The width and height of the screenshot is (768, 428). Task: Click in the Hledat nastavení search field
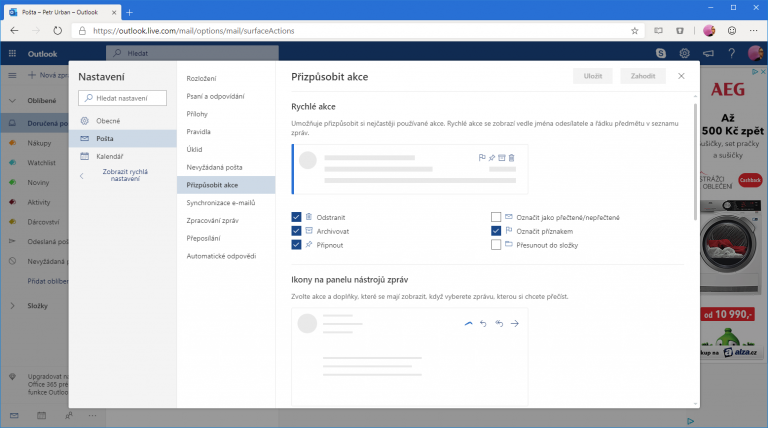(122, 98)
